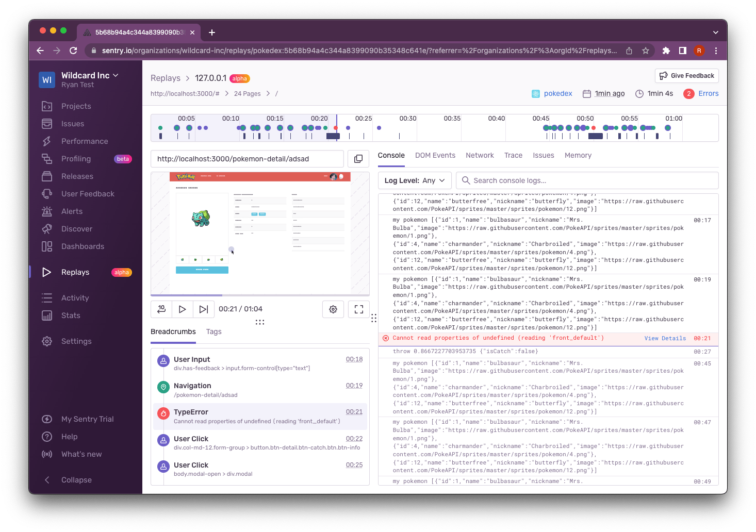Open the Log Level dropdown
The height and width of the screenshot is (532, 756).
415,180
